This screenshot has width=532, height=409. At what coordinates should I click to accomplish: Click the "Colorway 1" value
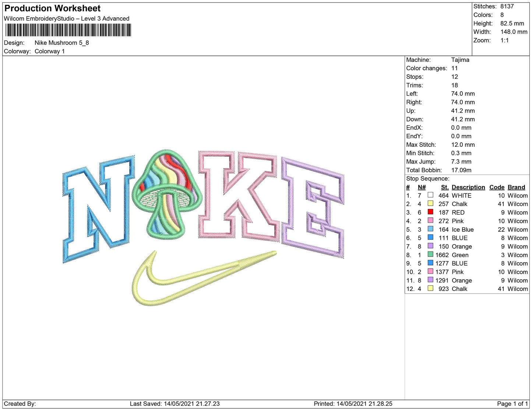coord(50,51)
